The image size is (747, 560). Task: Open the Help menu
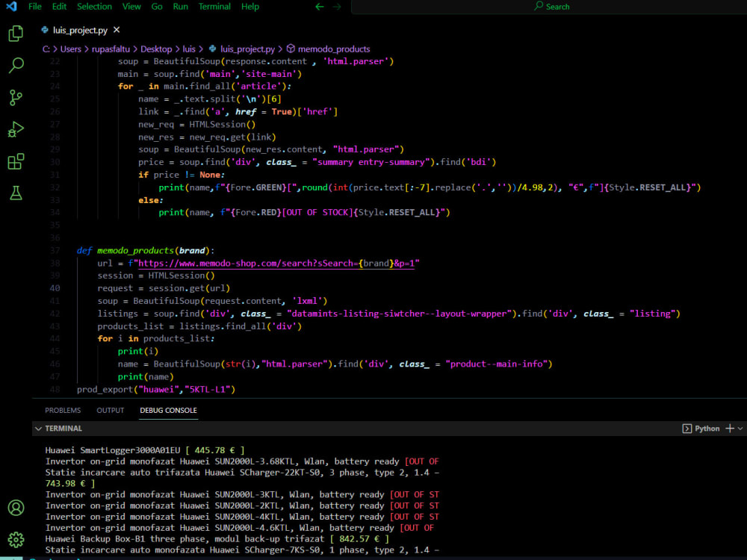(250, 7)
